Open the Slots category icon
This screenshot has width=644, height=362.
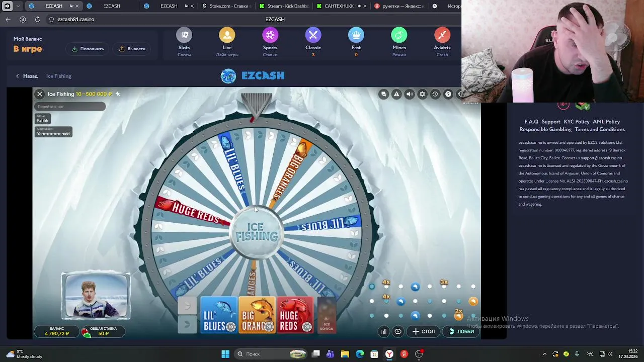[x=184, y=36]
